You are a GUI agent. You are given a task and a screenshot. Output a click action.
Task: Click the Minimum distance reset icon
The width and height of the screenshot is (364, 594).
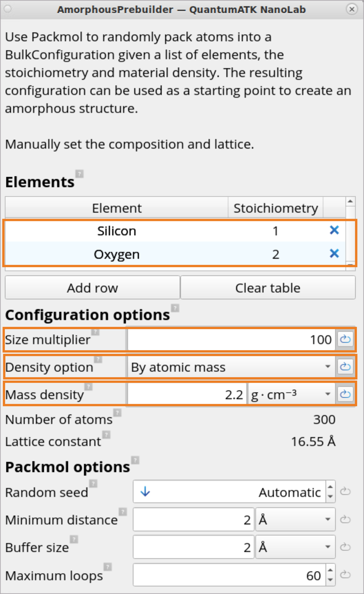[x=345, y=519]
